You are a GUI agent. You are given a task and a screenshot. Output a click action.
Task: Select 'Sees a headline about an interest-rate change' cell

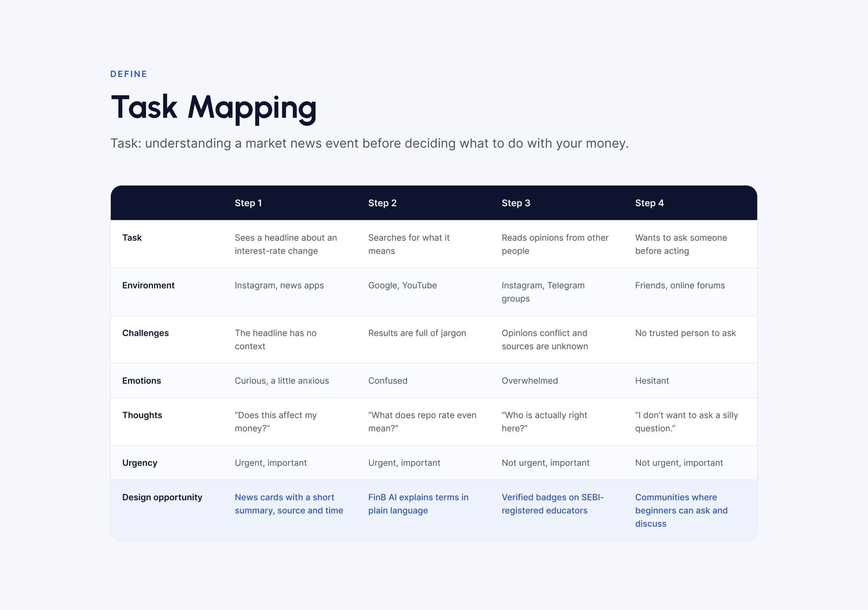point(286,244)
